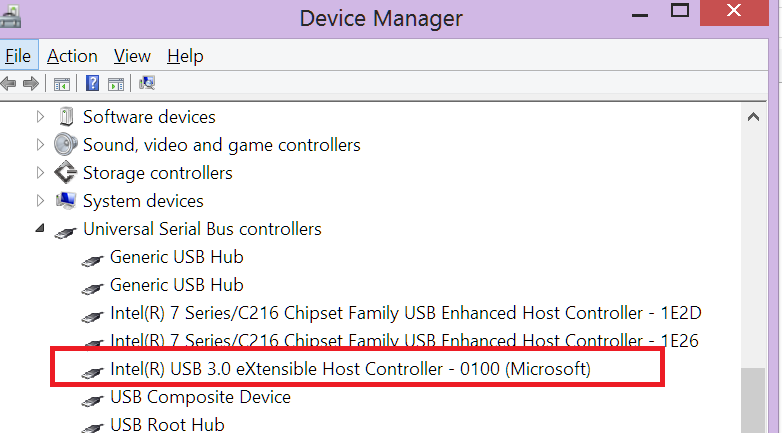Viewport: 782px width, 433px height.
Task: Expand the System devices node
Action: click(40, 201)
